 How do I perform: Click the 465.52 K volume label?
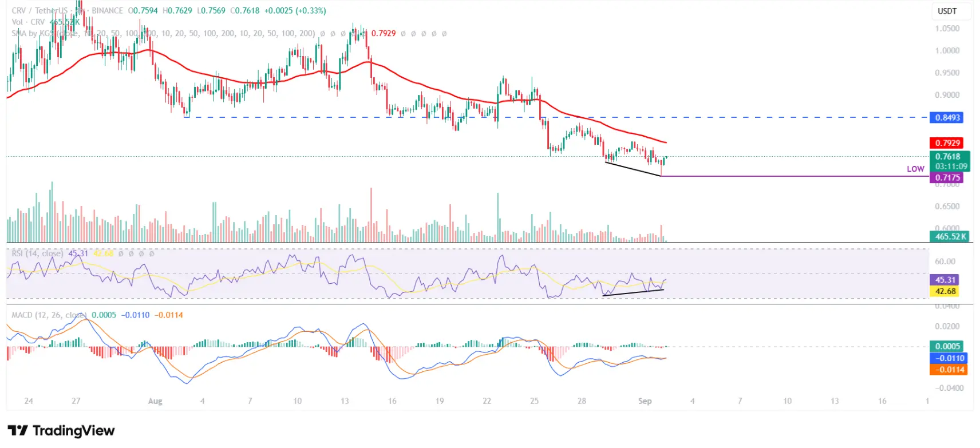coord(950,236)
